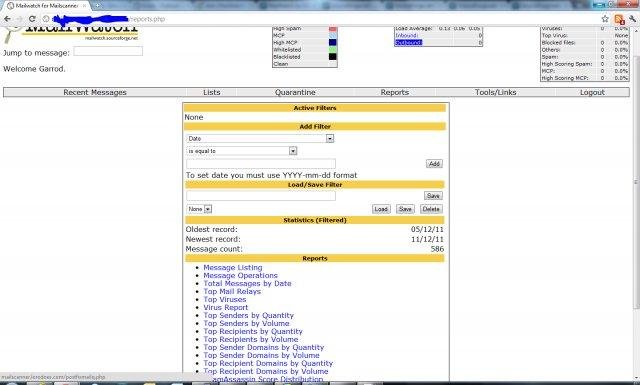This screenshot has height=385, width=640.
Task: Open the Tools/Links menu item
Action: [496, 92]
